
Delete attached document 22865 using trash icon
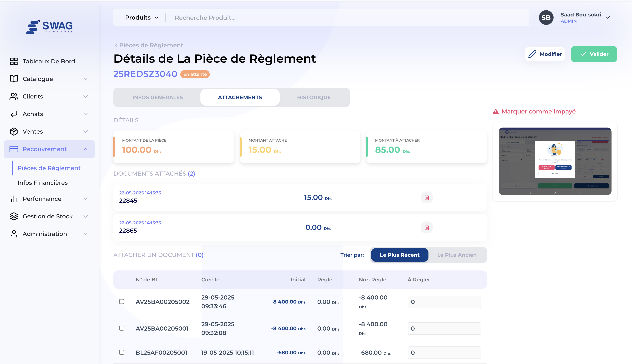click(x=427, y=227)
